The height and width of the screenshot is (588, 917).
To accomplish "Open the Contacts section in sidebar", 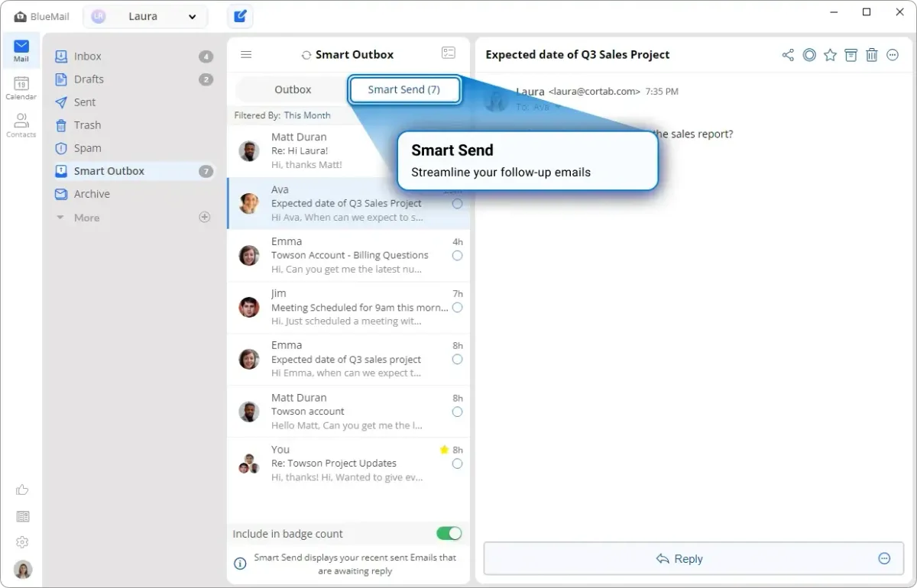I will (x=21, y=125).
